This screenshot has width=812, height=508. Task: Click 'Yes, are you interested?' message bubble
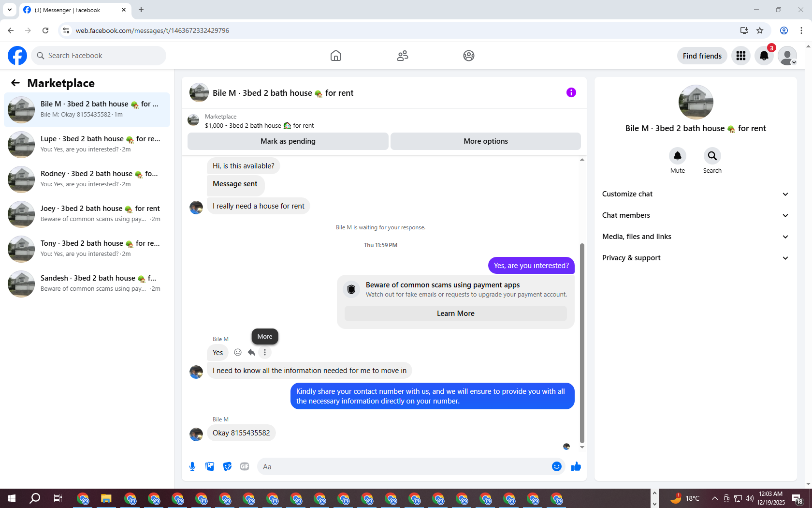pos(531,266)
